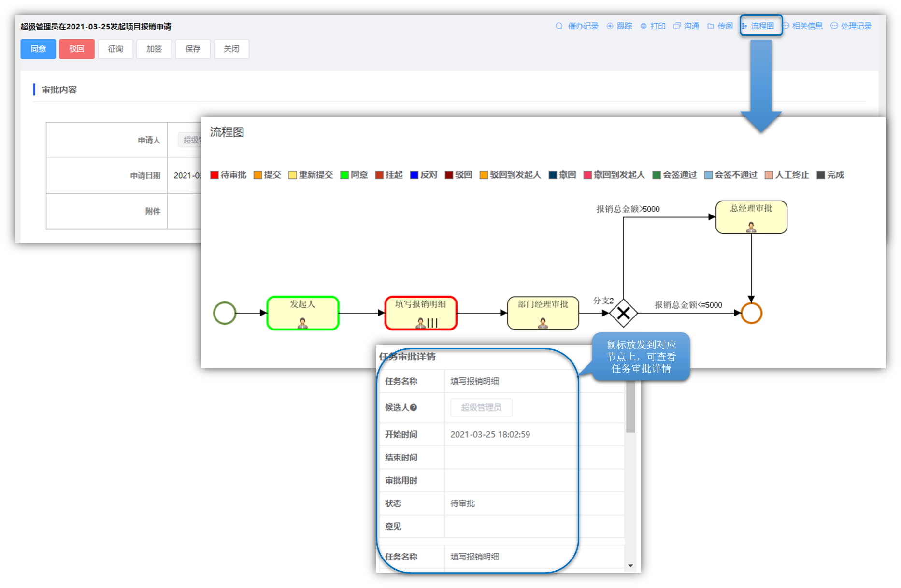Click the 挂起 legend swatch

coord(379,175)
